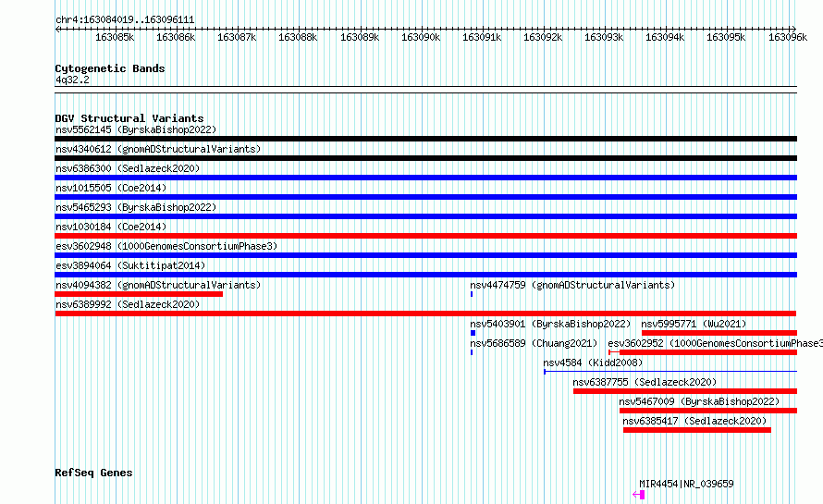823x504 pixels.
Task: Open nsv4474759 (gnomADStructuralVariants) label
Action: (572, 285)
